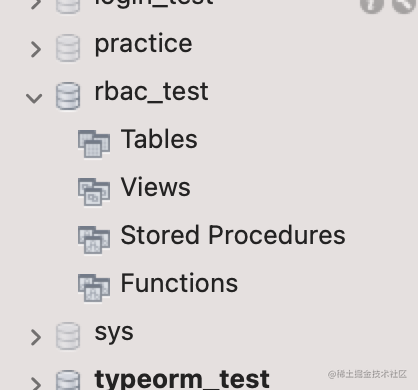The height and width of the screenshot is (390, 418).
Task: Click the Functions folder icon
Action: coord(94,288)
